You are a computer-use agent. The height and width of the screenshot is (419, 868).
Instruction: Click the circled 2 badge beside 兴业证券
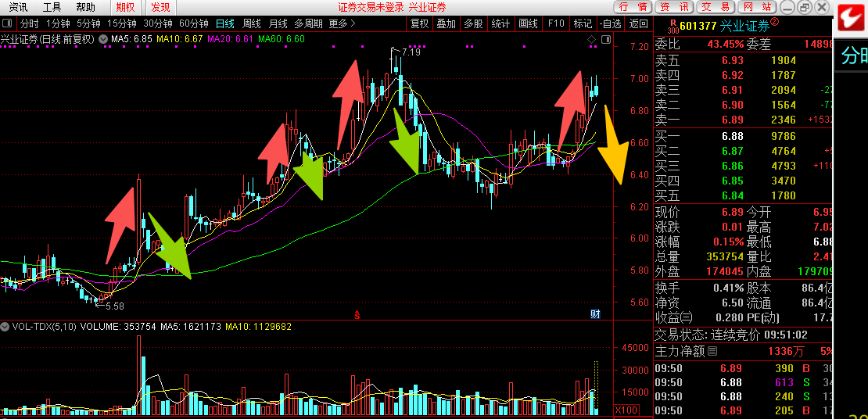click(774, 22)
